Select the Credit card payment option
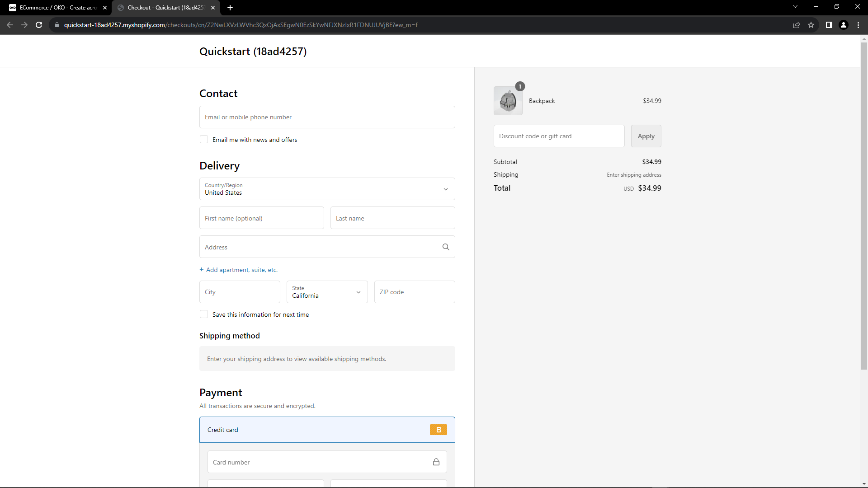 271,430
